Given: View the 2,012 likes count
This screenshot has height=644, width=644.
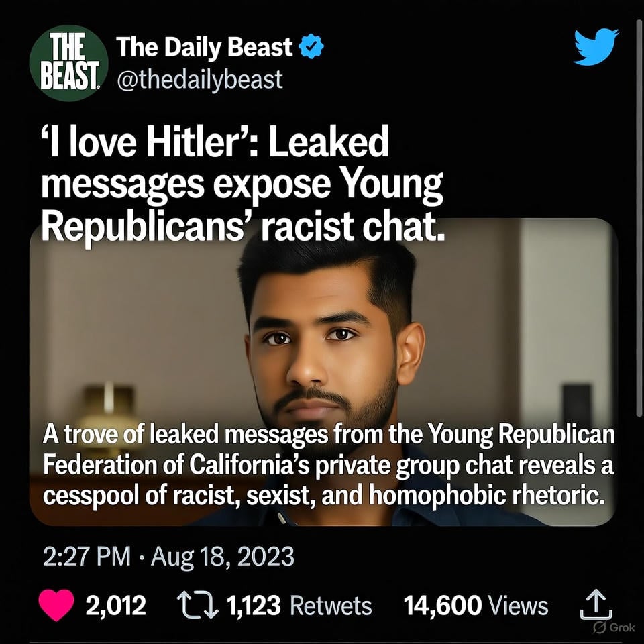Looking at the screenshot, I should pyautogui.click(x=116, y=605).
